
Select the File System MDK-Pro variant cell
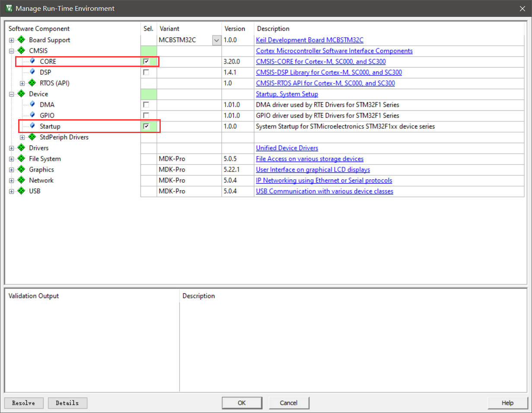tap(189, 159)
